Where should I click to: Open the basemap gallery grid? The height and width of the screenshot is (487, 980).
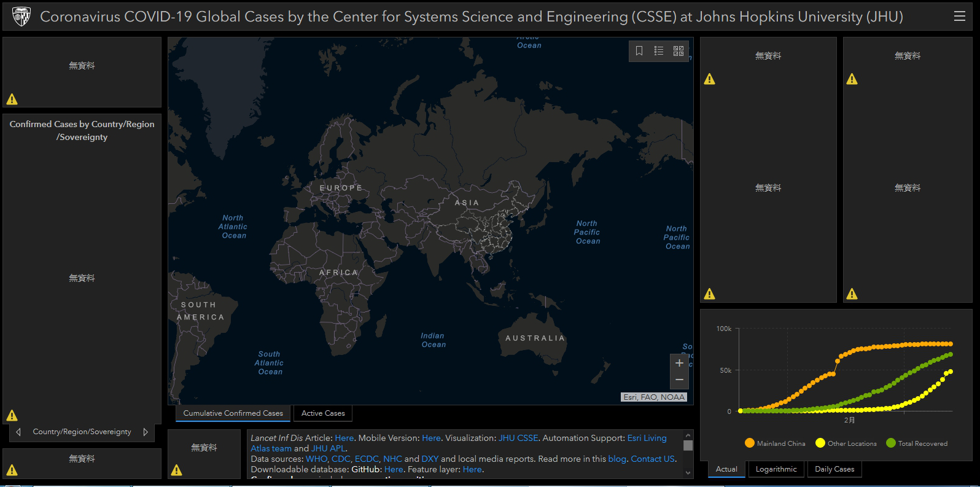pos(679,51)
